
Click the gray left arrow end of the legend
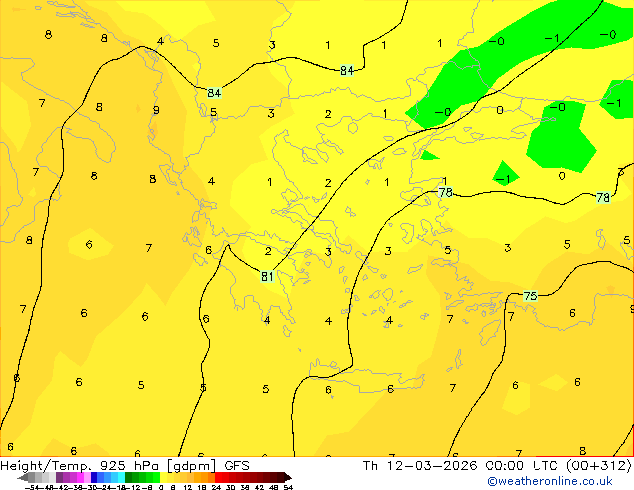pyautogui.click(x=23, y=477)
